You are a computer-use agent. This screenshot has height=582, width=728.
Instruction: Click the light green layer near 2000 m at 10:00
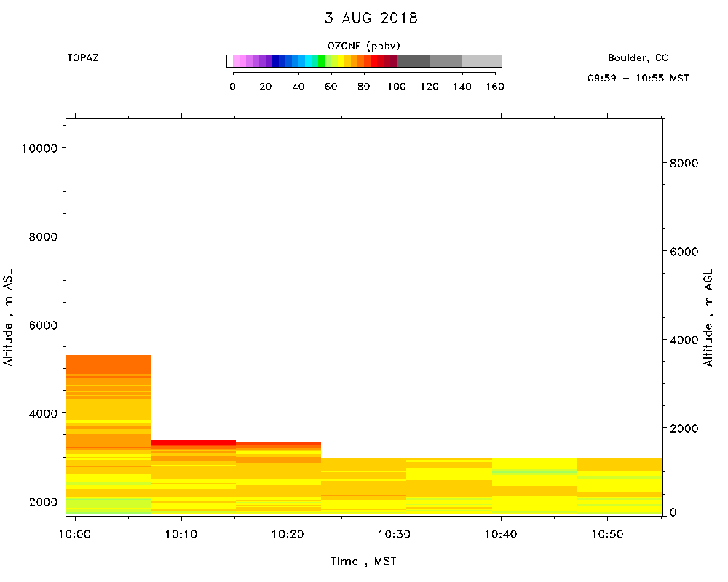[x=108, y=503]
